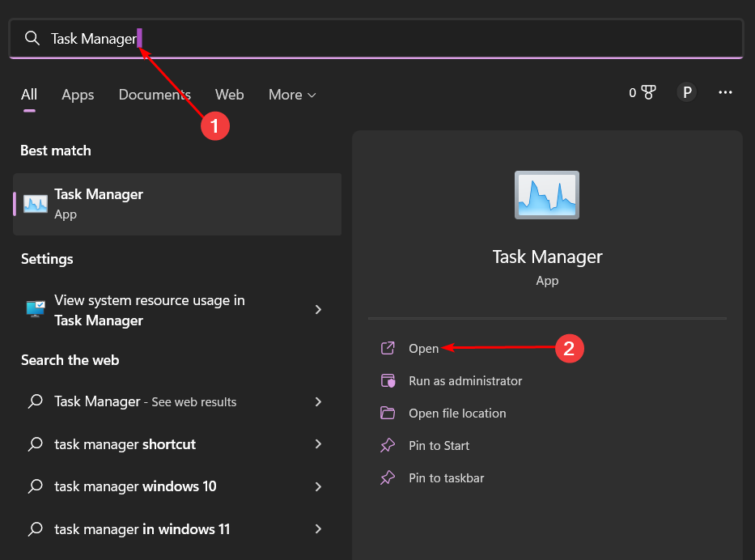Click Open in the Task Manager details pane
The height and width of the screenshot is (560, 755).
[424, 348]
